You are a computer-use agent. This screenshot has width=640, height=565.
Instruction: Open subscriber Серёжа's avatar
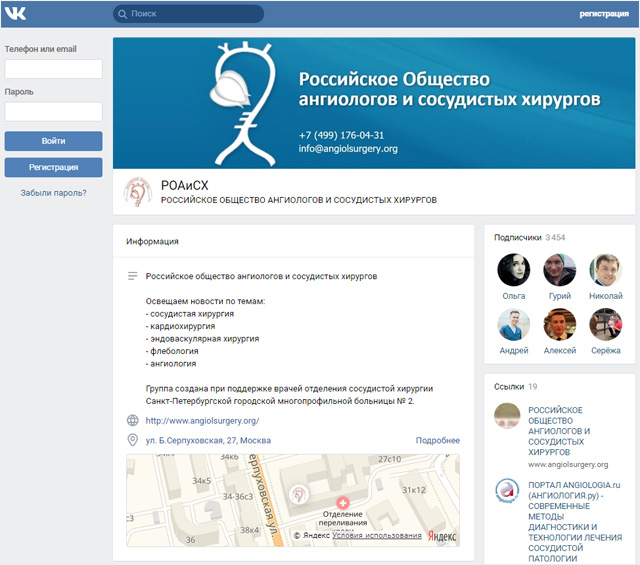click(x=606, y=324)
